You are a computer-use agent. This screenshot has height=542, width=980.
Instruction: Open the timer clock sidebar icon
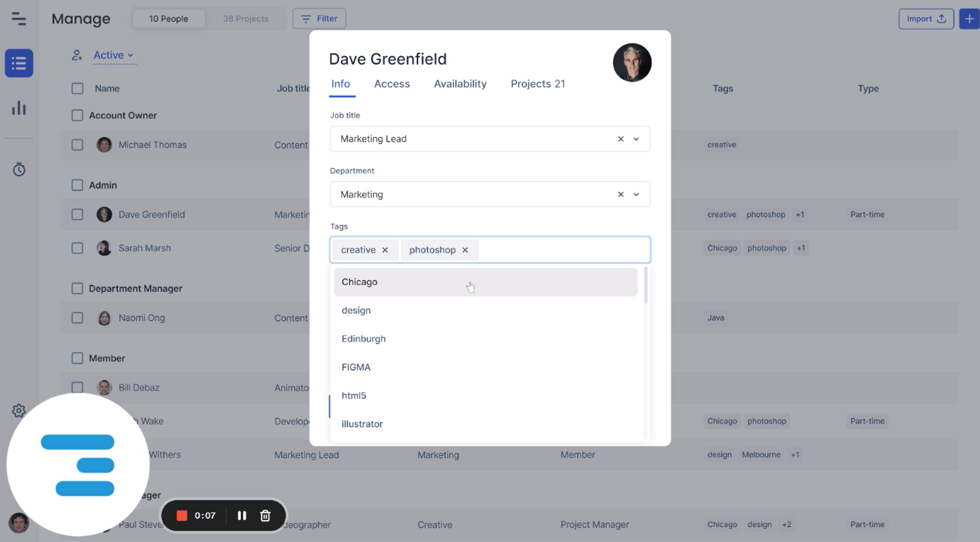coord(19,169)
